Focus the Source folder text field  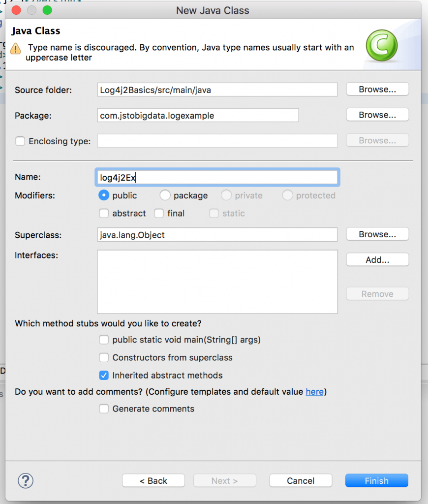pyautogui.click(x=217, y=90)
